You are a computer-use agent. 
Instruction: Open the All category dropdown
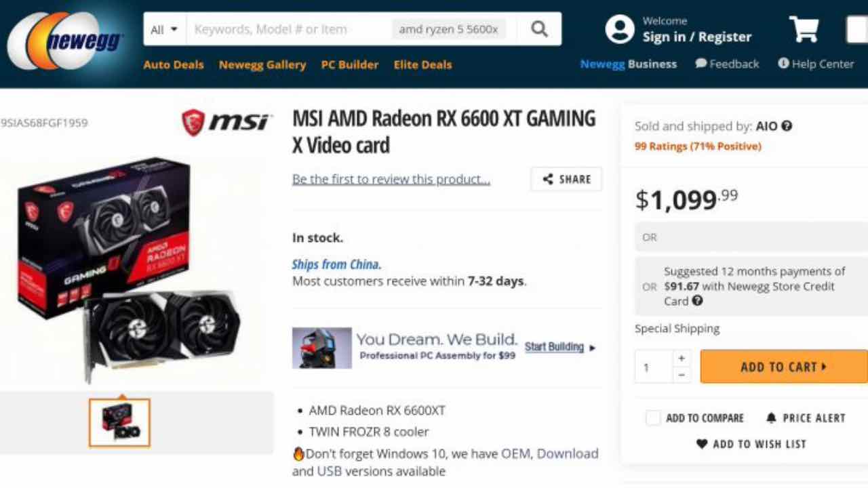click(x=164, y=29)
